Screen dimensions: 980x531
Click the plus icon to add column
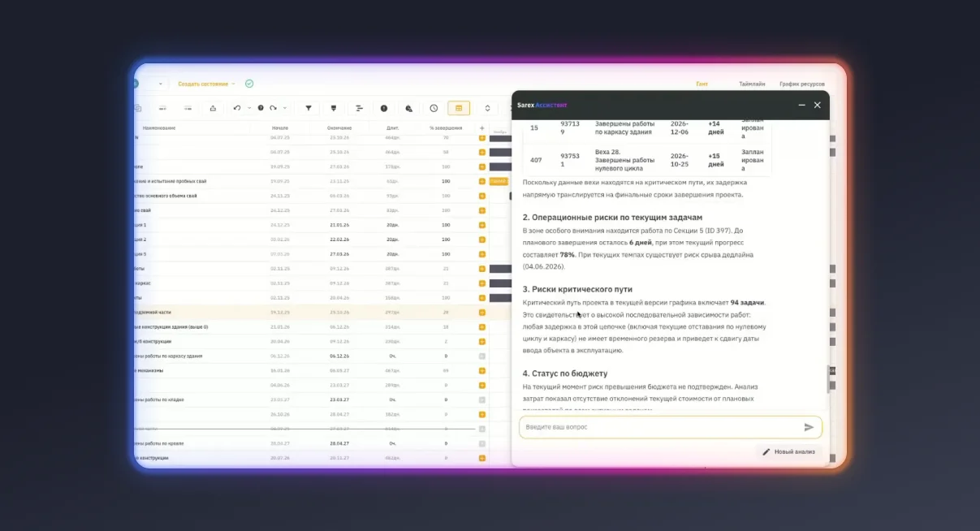coord(481,128)
